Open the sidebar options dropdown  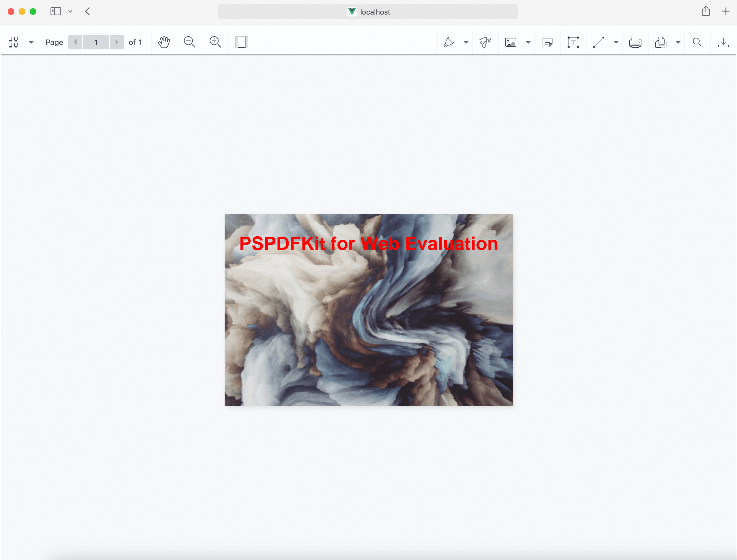click(x=31, y=42)
